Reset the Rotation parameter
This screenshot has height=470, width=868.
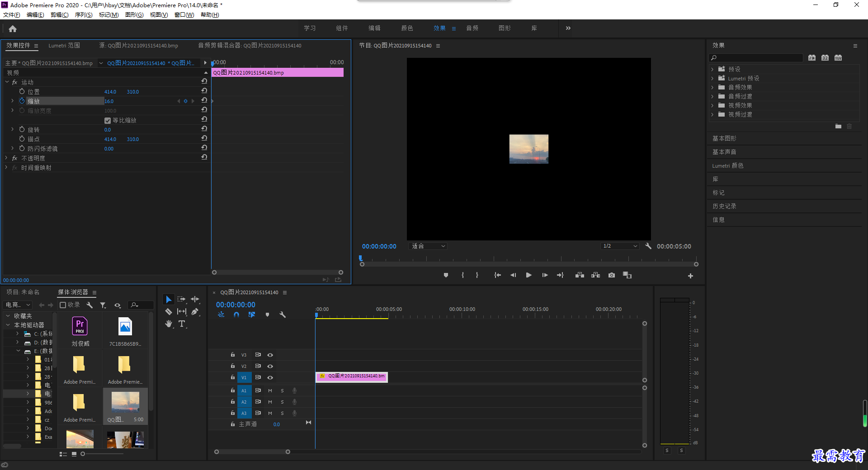[x=204, y=129]
